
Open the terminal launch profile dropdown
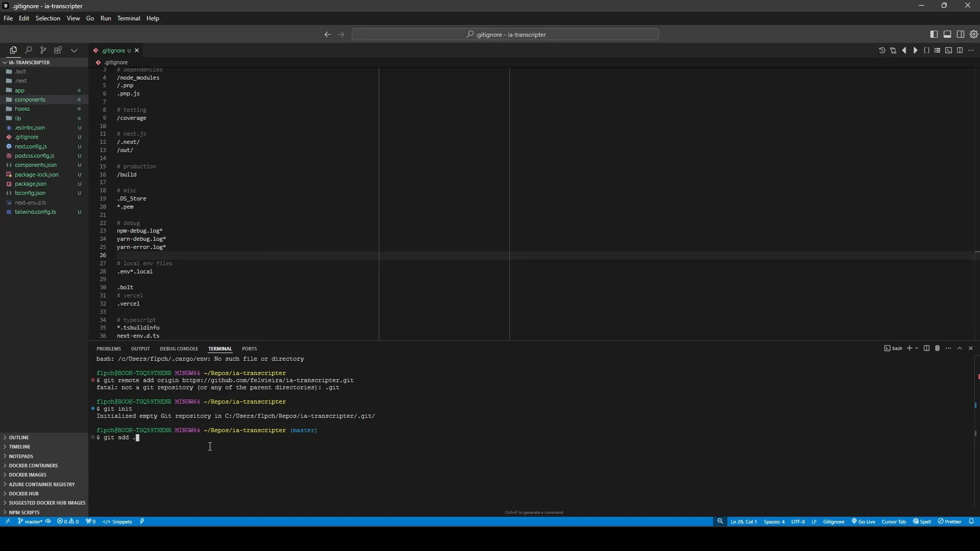pos(917,348)
